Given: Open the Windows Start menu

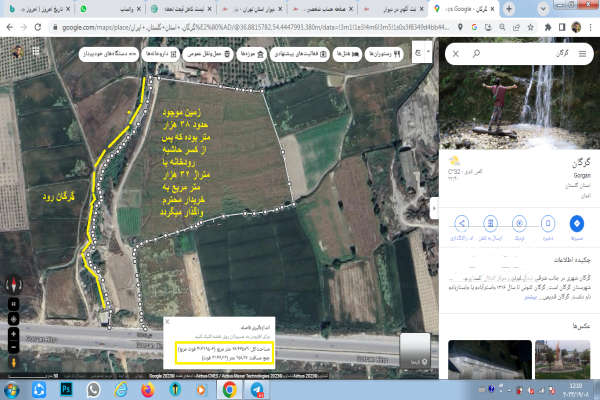Looking at the screenshot, I should click(x=11, y=390).
